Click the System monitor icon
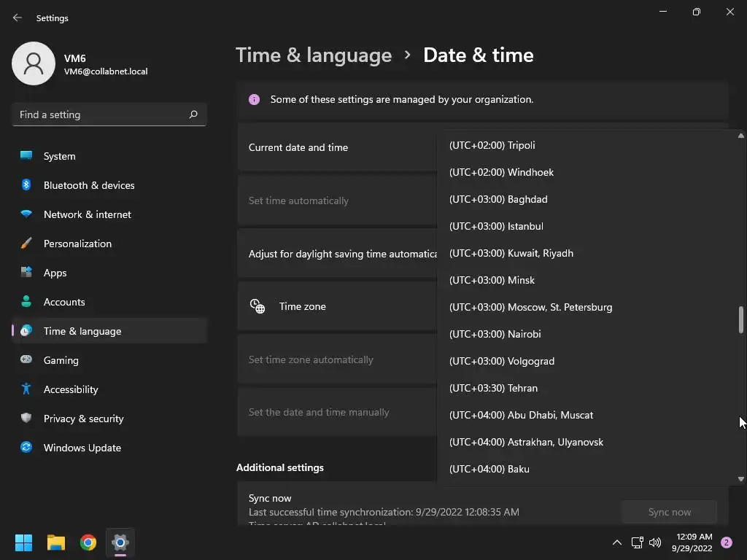 26,156
